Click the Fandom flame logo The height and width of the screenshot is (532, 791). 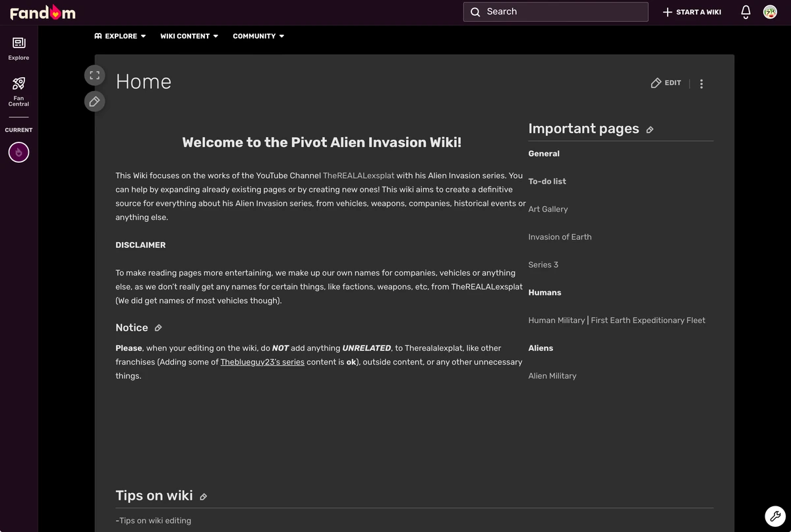tap(42, 11)
